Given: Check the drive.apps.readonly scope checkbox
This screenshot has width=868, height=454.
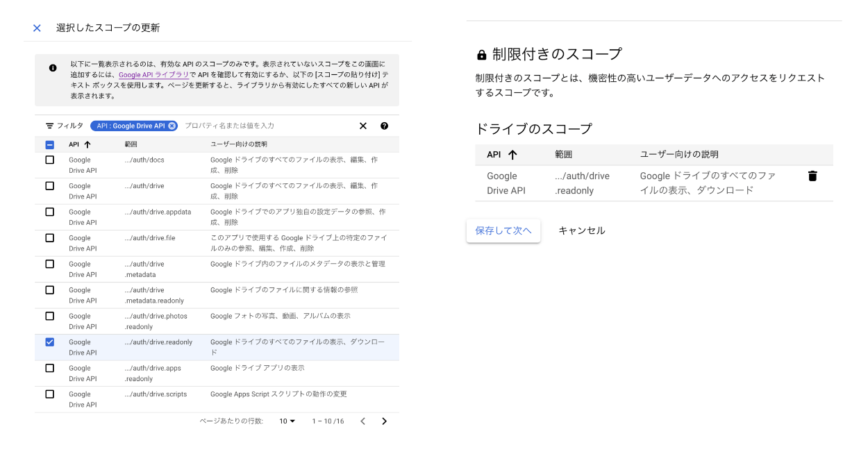Looking at the screenshot, I should click(x=49, y=368).
